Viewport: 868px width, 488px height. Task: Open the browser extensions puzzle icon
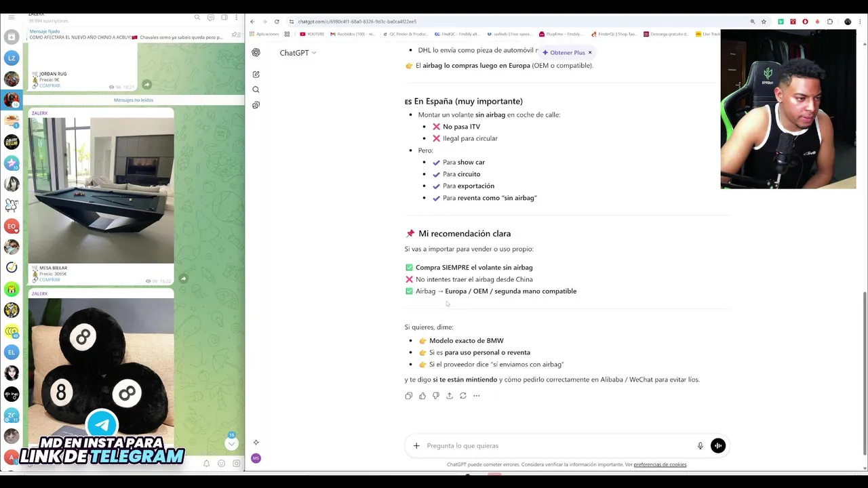tap(829, 22)
